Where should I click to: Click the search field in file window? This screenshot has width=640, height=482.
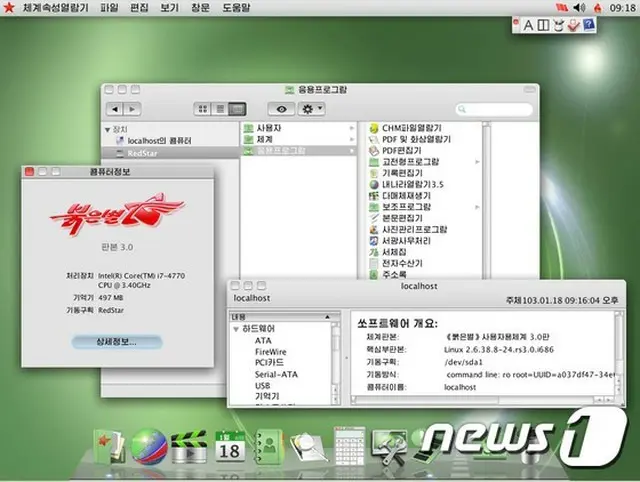click(494, 109)
